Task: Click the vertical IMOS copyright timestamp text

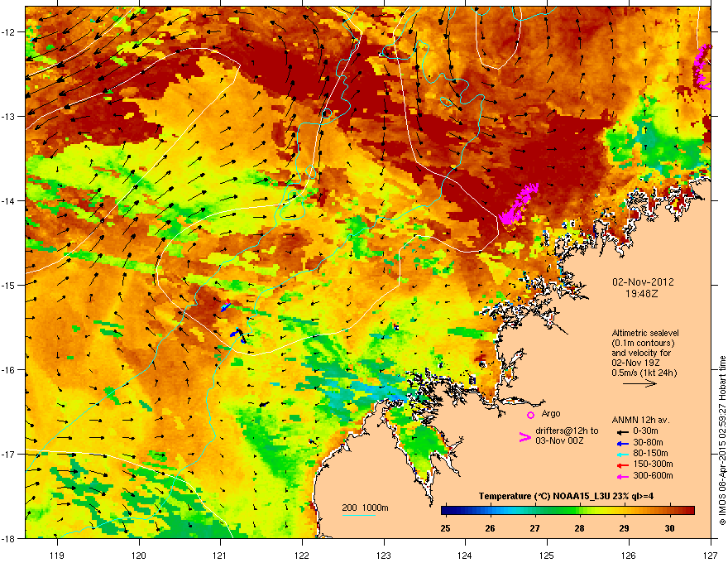Action: point(722,440)
